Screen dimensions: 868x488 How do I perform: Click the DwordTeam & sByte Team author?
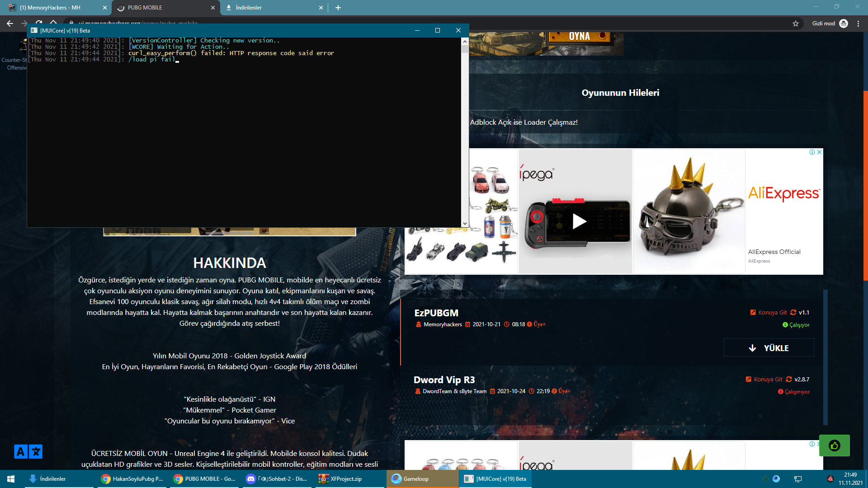[x=454, y=391]
